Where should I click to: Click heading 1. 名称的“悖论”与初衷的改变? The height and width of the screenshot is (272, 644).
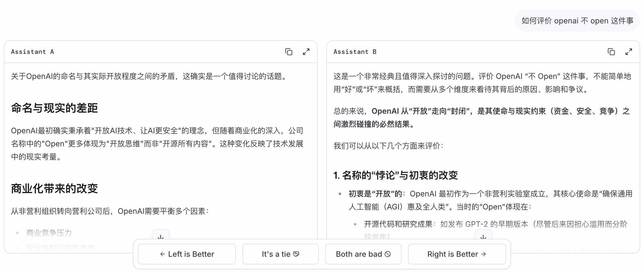[396, 175]
